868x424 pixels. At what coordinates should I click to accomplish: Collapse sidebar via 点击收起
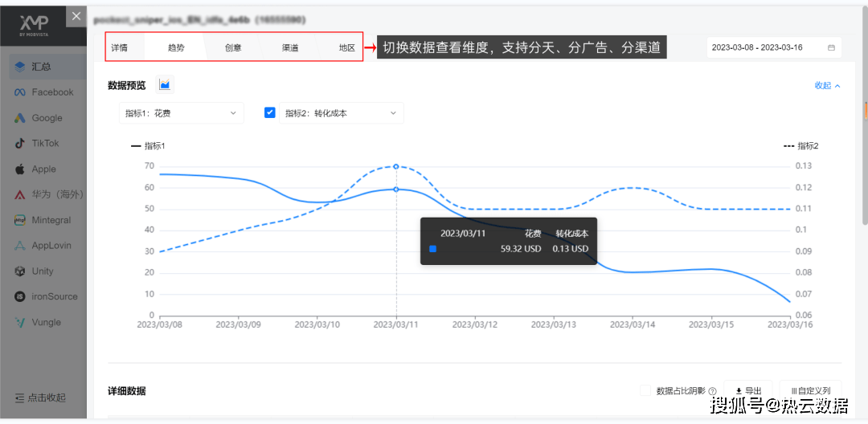(40, 397)
